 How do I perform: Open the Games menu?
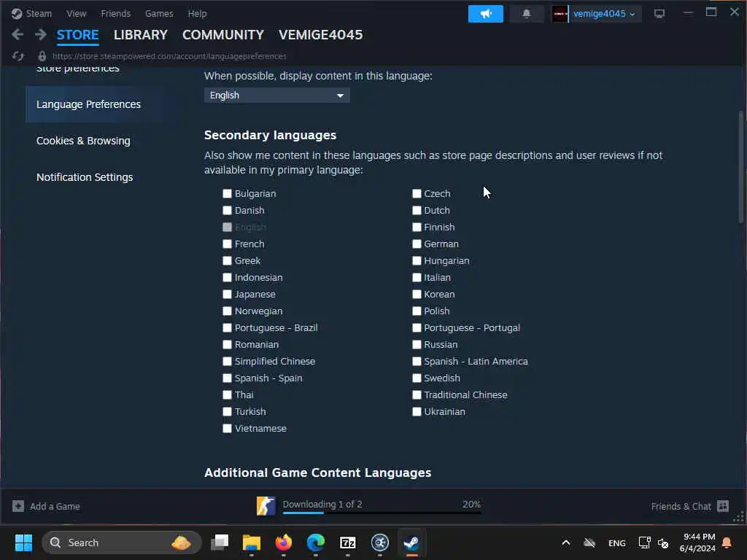click(x=159, y=14)
